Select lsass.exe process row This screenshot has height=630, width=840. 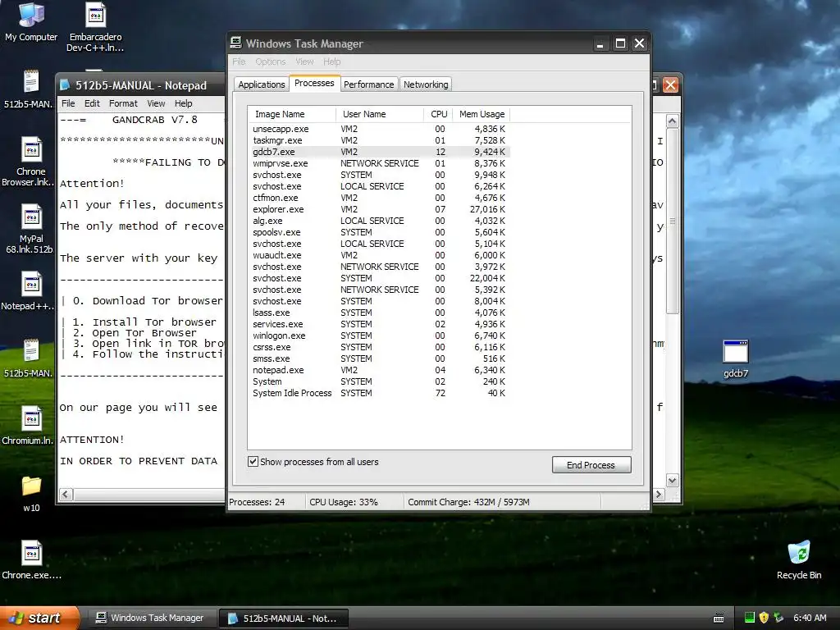point(379,313)
